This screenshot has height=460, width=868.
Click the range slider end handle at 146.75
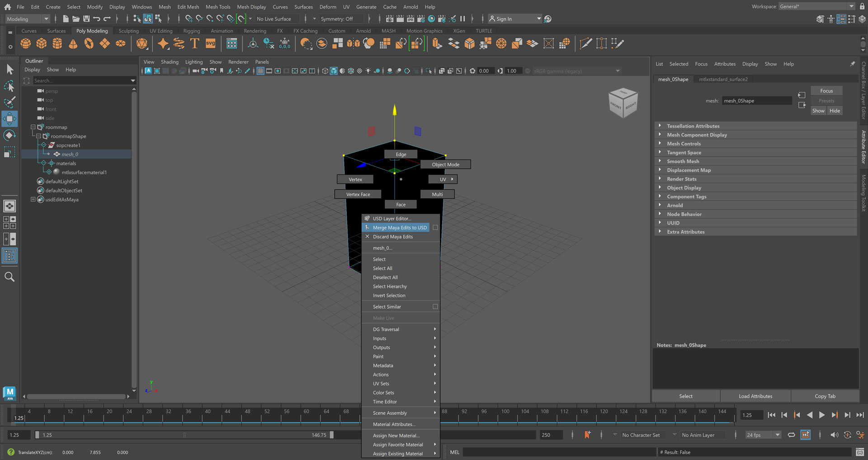point(331,435)
